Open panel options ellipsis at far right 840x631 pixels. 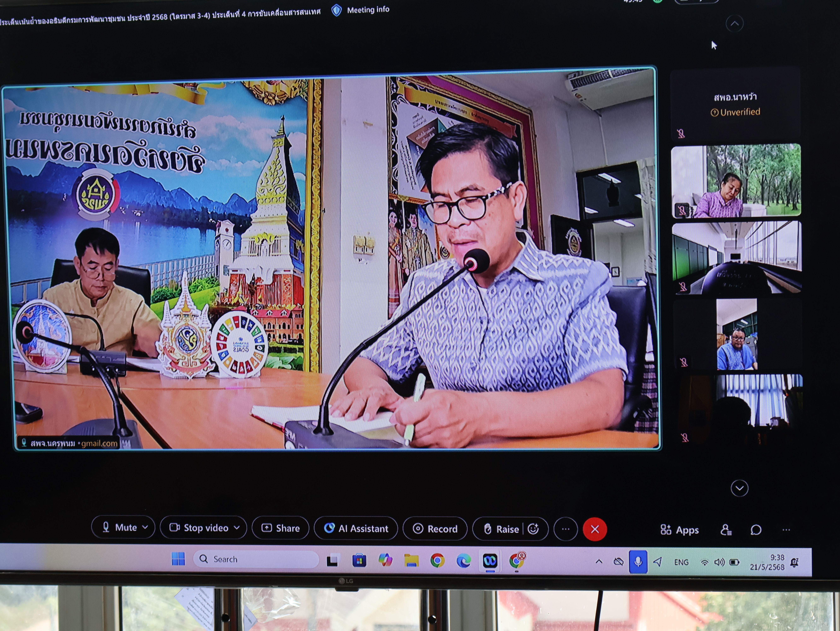[x=786, y=530]
